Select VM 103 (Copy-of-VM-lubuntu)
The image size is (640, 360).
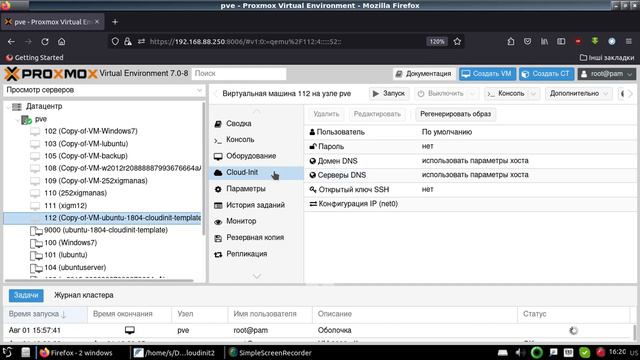tap(86, 144)
